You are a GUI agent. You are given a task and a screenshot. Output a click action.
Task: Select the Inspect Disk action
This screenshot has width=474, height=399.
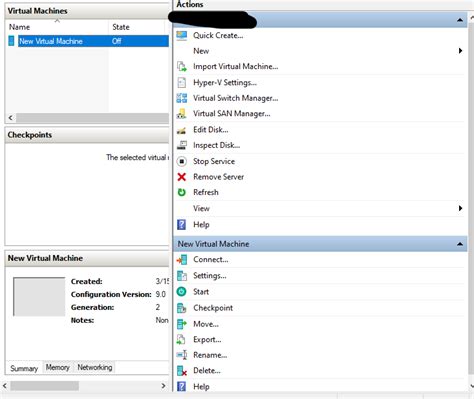(x=216, y=145)
